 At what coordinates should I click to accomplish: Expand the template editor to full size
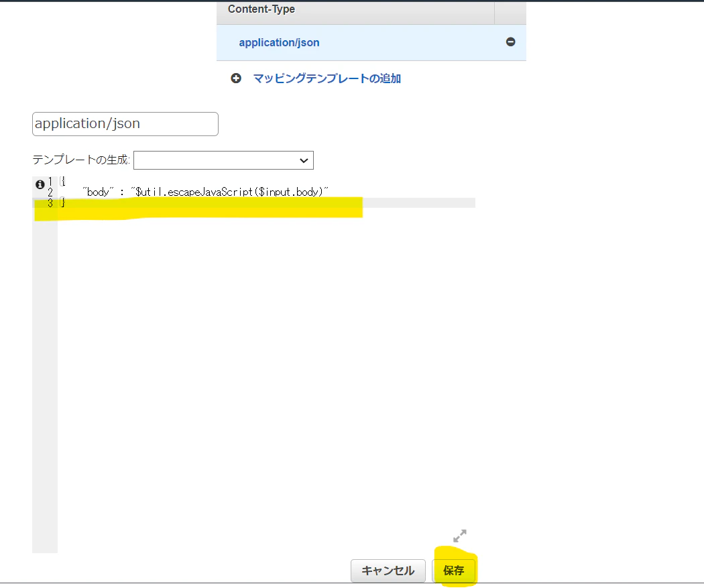point(460,536)
